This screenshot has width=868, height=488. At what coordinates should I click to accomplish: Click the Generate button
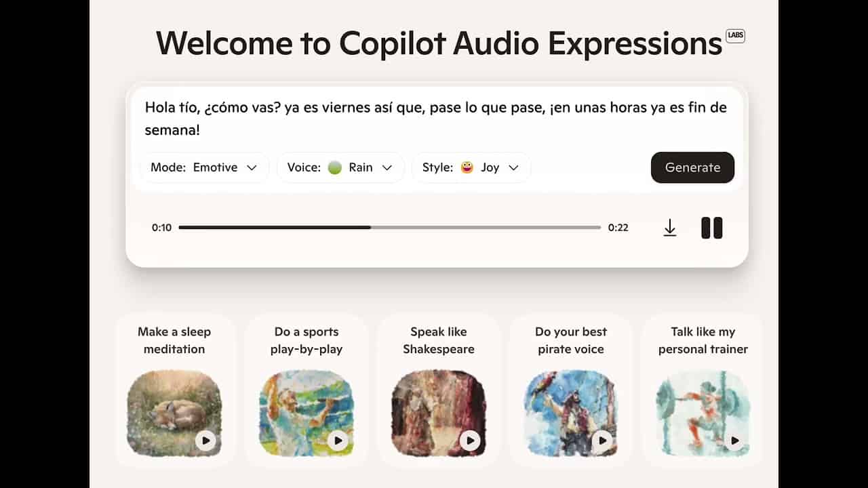[692, 167]
